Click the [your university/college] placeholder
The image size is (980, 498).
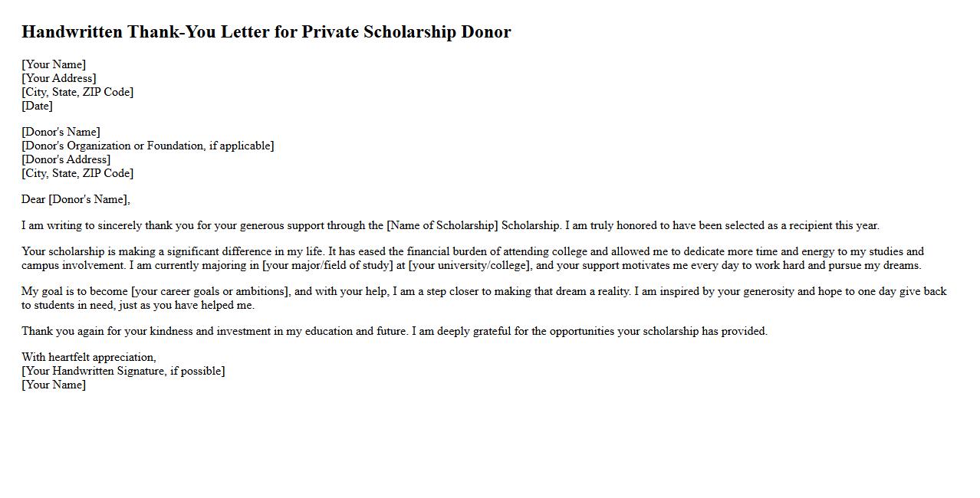tap(469, 265)
